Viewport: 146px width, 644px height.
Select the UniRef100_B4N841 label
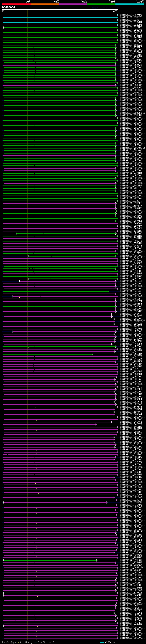(x=131, y=223)
